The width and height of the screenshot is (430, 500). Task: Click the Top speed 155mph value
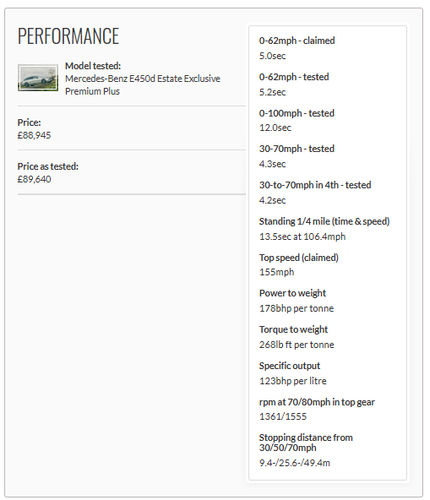pyautogui.click(x=277, y=272)
